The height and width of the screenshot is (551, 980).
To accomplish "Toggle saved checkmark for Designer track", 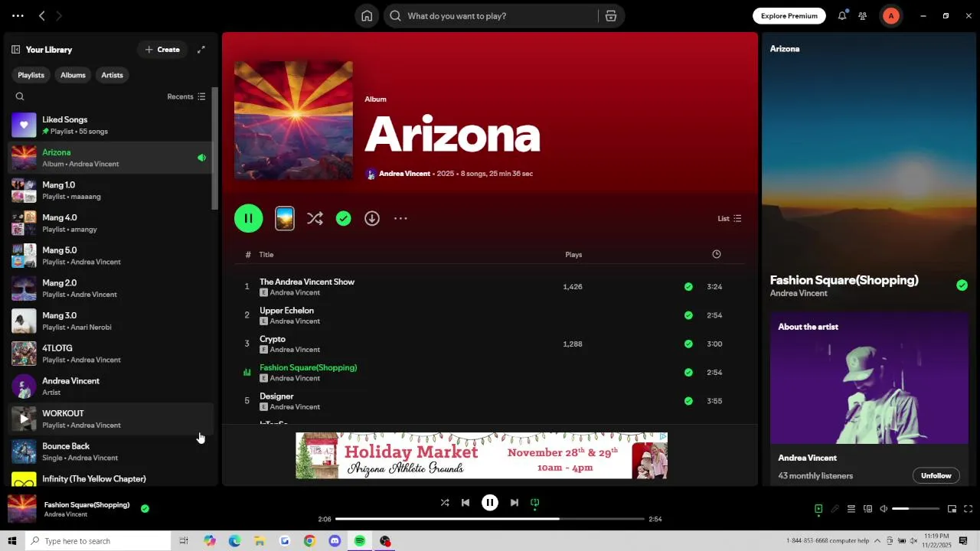I will pos(688,401).
